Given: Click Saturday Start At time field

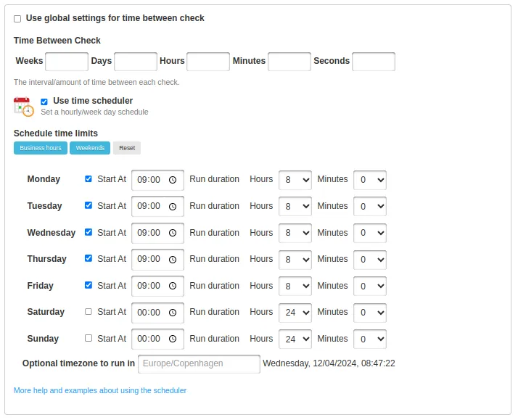Looking at the screenshot, I should point(157,313).
